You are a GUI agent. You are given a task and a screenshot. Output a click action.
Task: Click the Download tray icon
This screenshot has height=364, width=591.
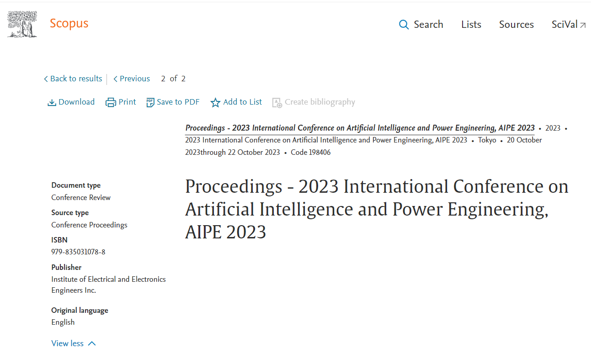[52, 102]
